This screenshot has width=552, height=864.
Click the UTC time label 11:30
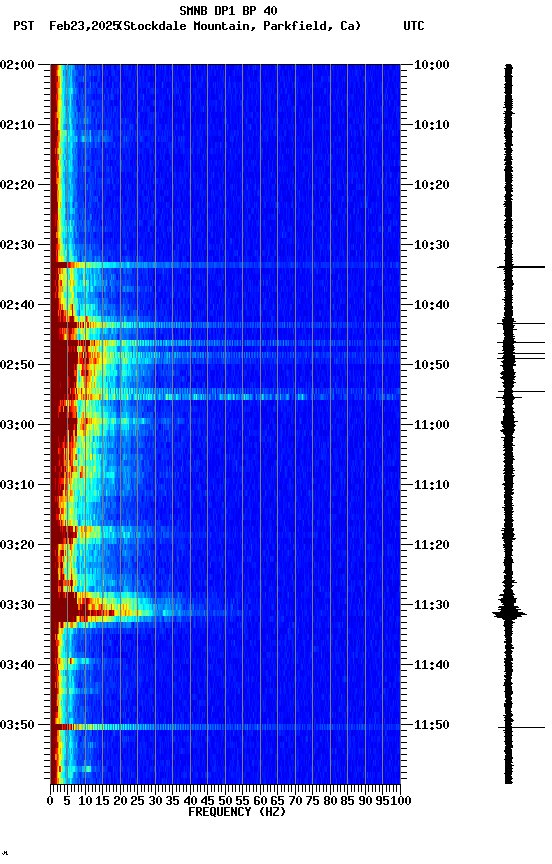click(x=431, y=606)
